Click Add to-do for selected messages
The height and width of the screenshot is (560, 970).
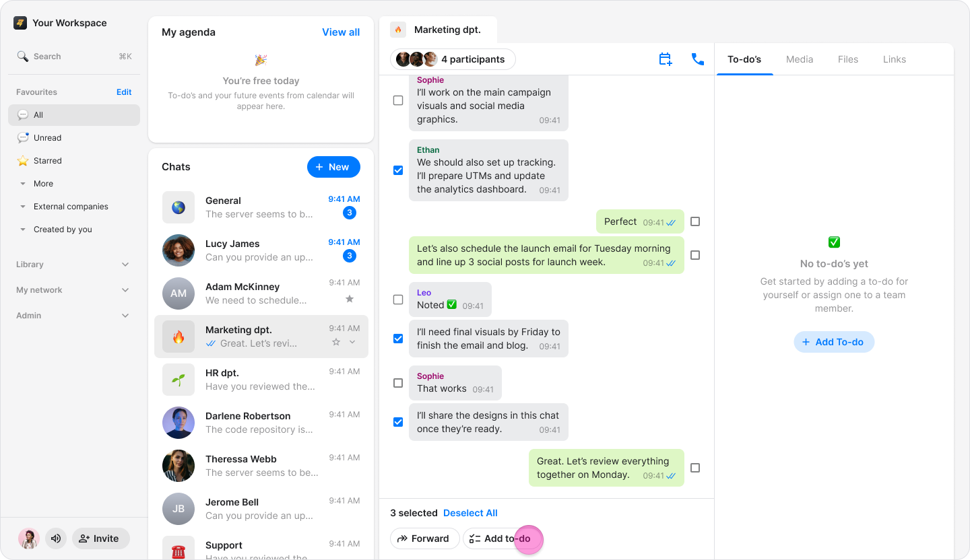502,538
